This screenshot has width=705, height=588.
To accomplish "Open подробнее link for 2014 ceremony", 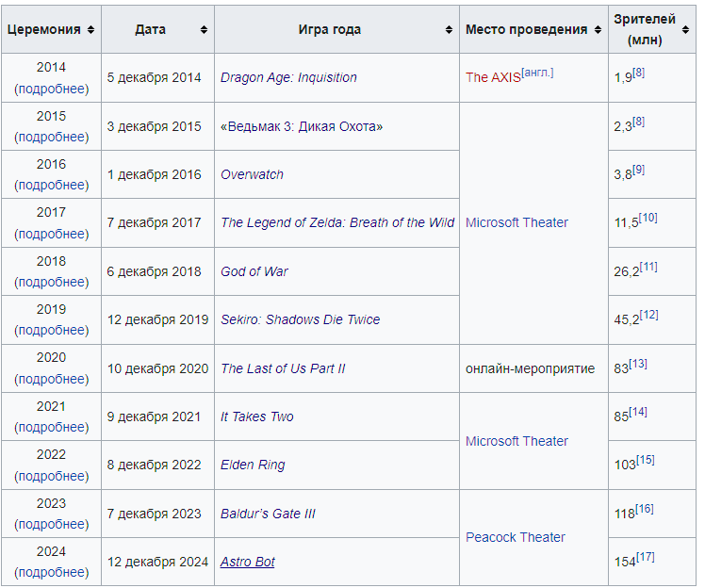I will [x=52, y=89].
